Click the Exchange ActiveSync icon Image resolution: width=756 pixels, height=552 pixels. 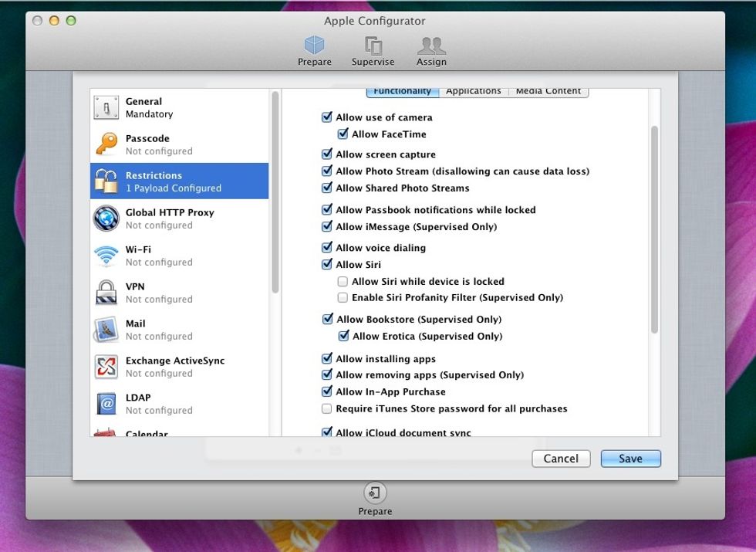[x=106, y=367]
